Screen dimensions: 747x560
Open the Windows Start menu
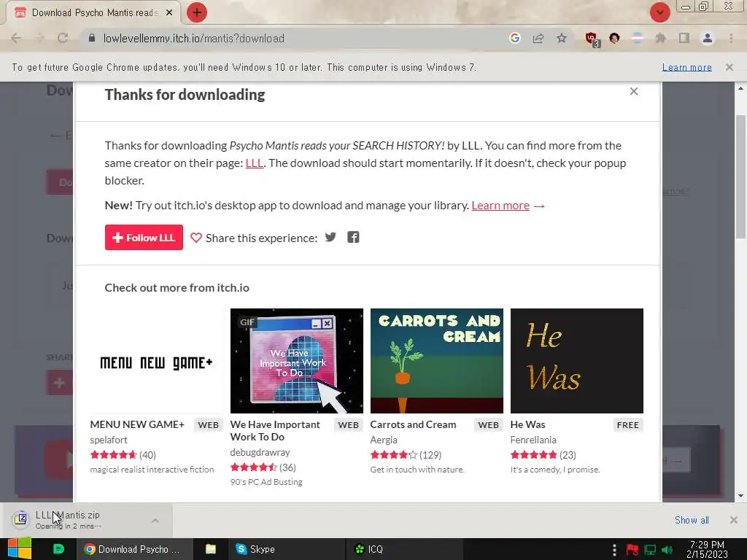click(19, 549)
